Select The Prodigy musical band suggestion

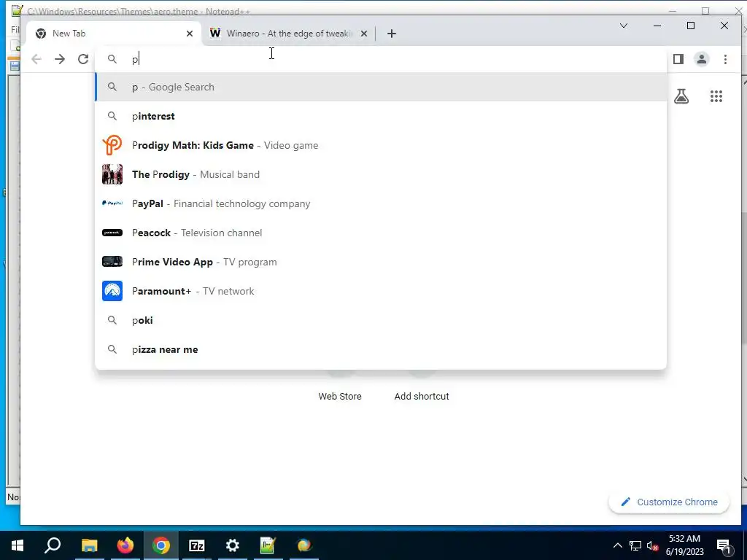click(x=381, y=174)
